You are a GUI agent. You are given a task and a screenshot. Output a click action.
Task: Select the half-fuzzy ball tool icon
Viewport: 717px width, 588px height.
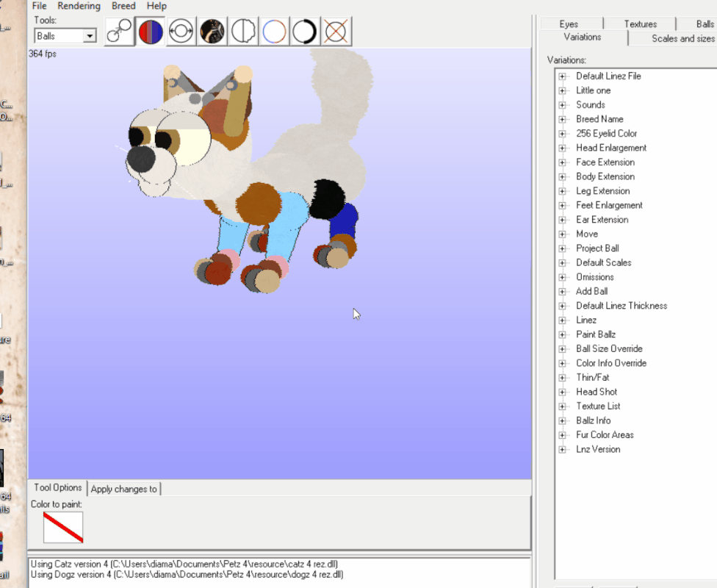click(x=243, y=32)
